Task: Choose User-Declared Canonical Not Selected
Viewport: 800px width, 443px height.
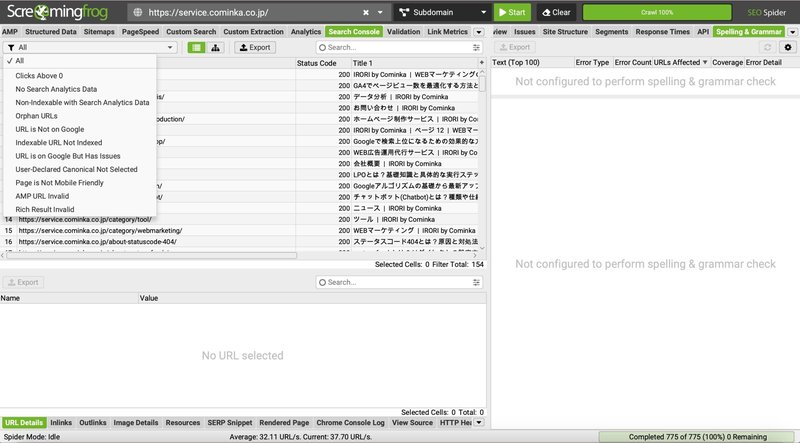Action: 80,169
